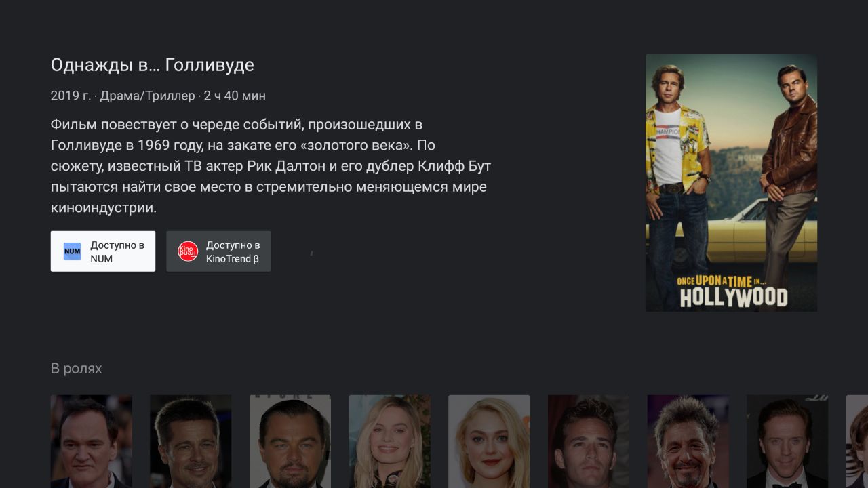This screenshot has width=868, height=488.
Task: Select cast photo of man with short hair and stubble
Action: tap(191, 441)
